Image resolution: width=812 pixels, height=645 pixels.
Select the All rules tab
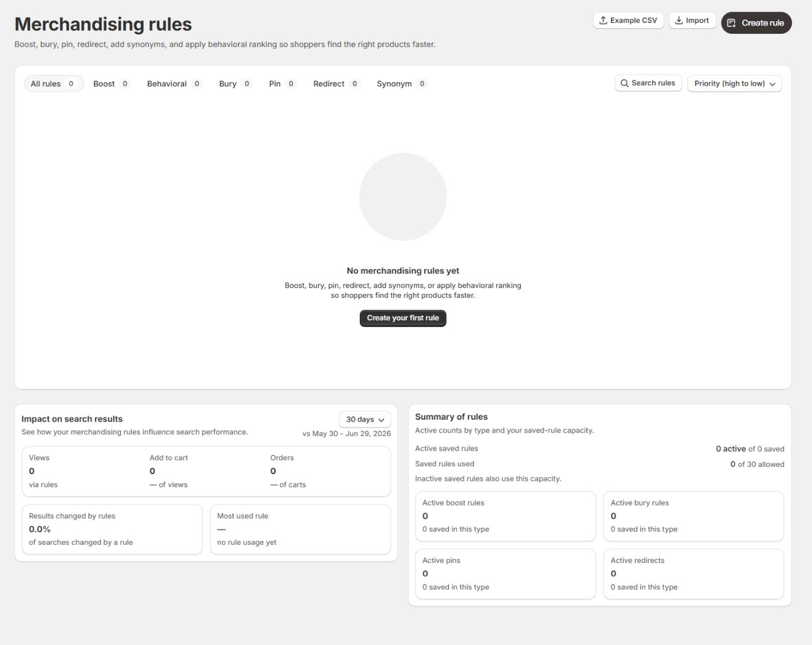tap(53, 84)
